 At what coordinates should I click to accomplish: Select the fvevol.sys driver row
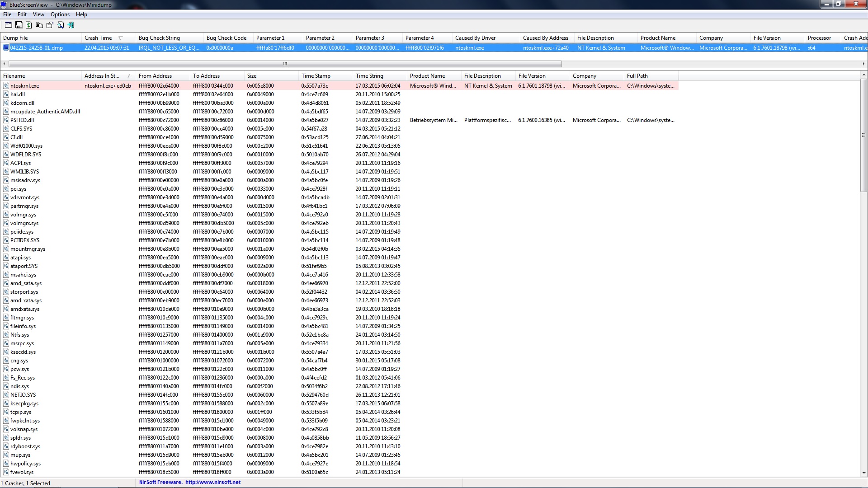click(x=339, y=472)
